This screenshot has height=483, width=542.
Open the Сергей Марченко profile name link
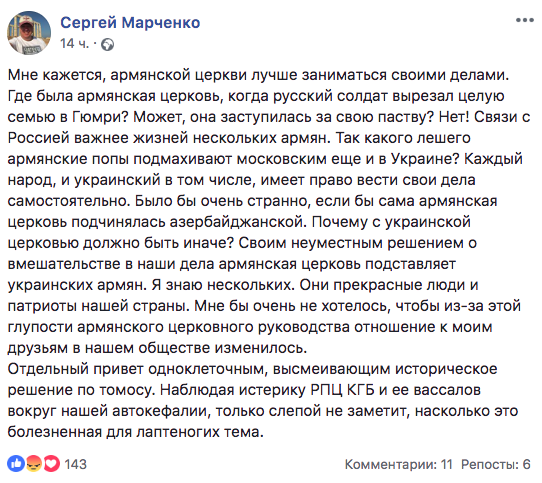pos(130,23)
